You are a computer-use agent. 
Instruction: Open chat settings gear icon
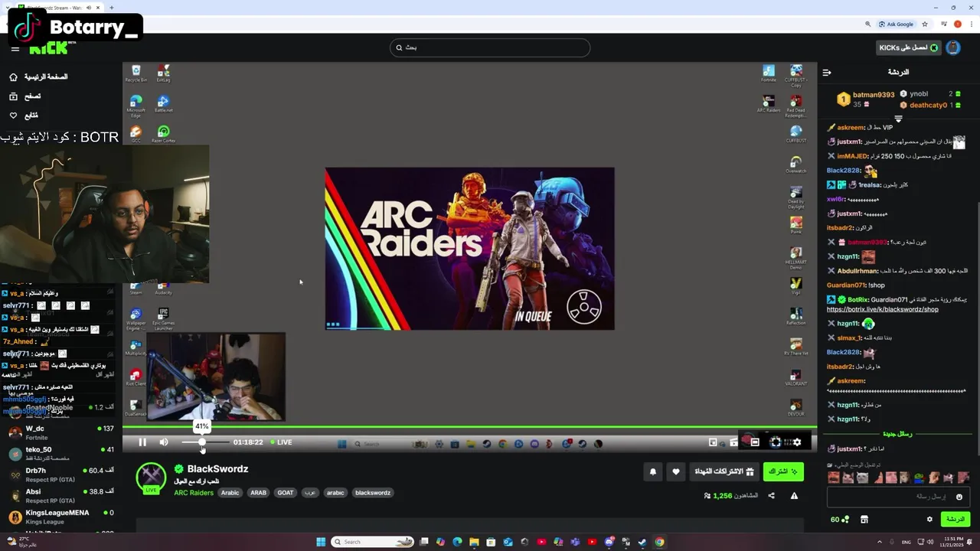[x=929, y=519]
